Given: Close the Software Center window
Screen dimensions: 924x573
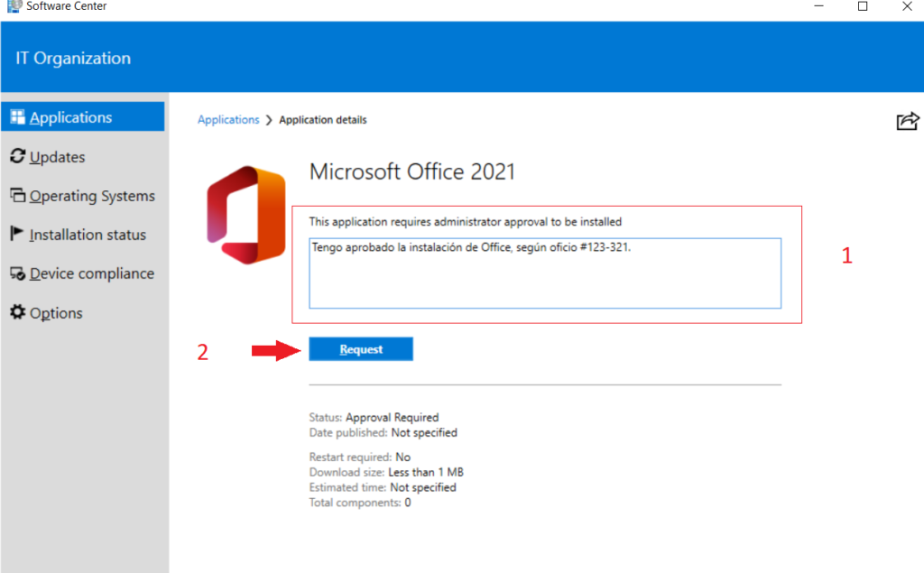Looking at the screenshot, I should coord(907,6).
